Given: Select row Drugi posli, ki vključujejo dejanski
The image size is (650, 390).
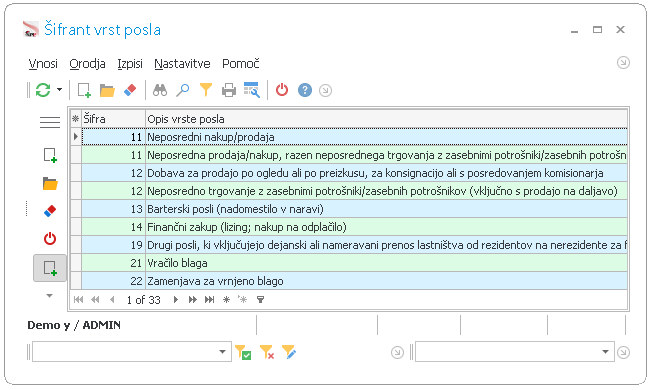Looking at the screenshot, I should coord(354,245).
